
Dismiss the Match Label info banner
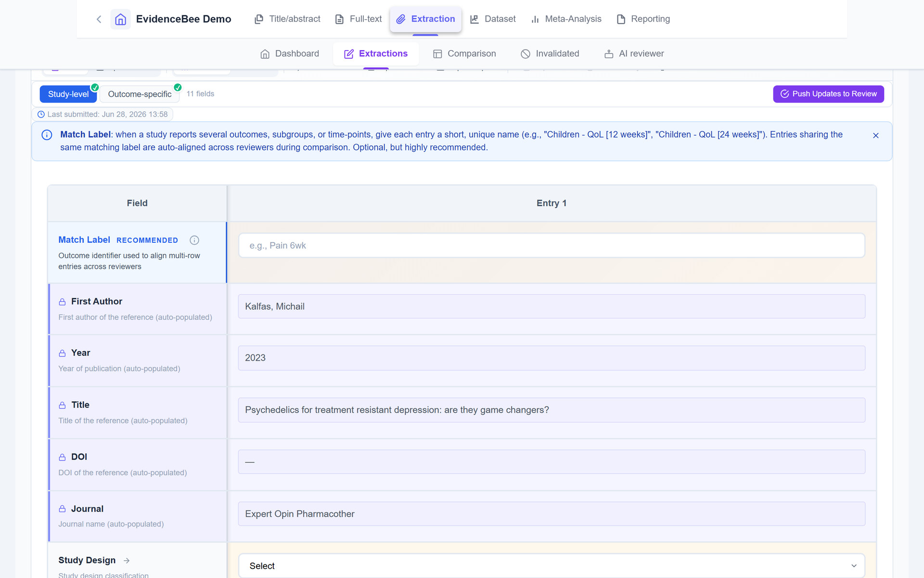pos(876,136)
